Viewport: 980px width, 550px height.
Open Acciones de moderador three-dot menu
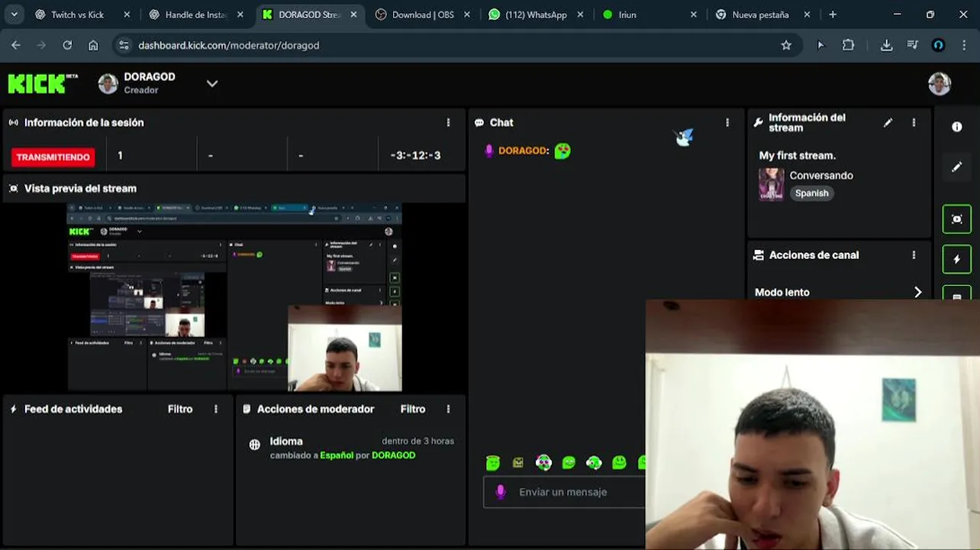tap(448, 409)
